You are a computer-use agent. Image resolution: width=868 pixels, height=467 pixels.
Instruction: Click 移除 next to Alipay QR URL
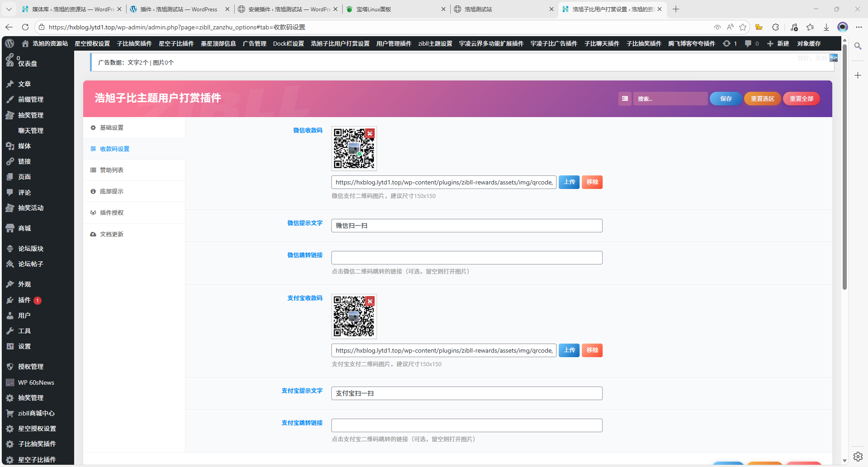(x=592, y=350)
